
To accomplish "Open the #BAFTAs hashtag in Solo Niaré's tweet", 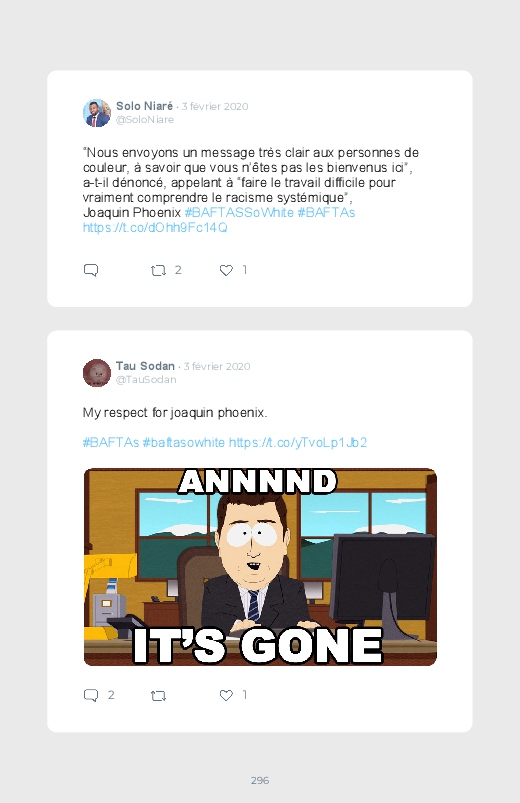I will point(326,213).
